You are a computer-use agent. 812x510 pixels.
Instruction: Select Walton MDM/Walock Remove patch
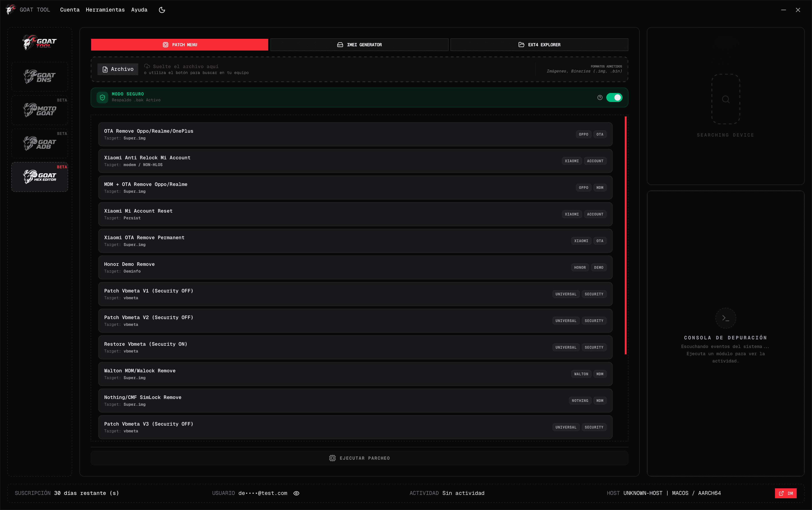pyautogui.click(x=355, y=374)
